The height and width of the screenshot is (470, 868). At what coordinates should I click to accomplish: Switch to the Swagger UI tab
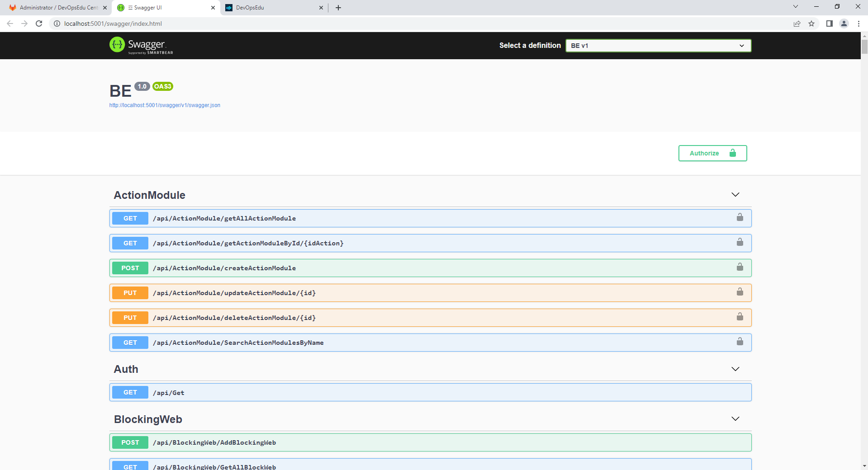tap(165, 8)
